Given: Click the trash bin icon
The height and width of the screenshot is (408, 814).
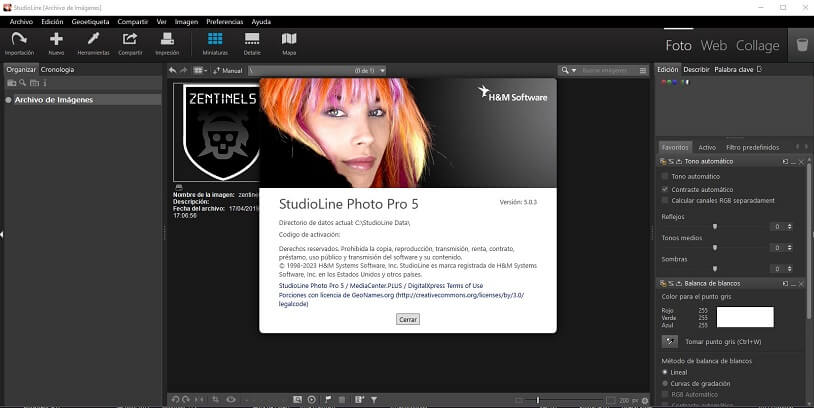Looking at the screenshot, I should pos(802,44).
